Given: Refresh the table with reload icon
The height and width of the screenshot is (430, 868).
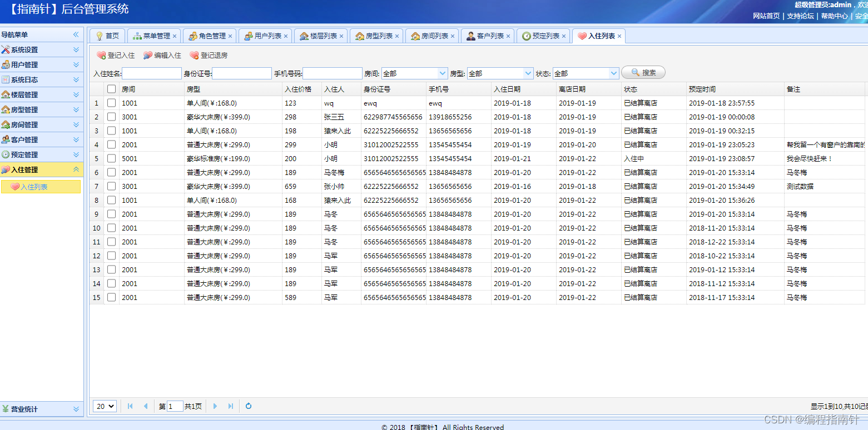Looking at the screenshot, I should click(x=249, y=406).
